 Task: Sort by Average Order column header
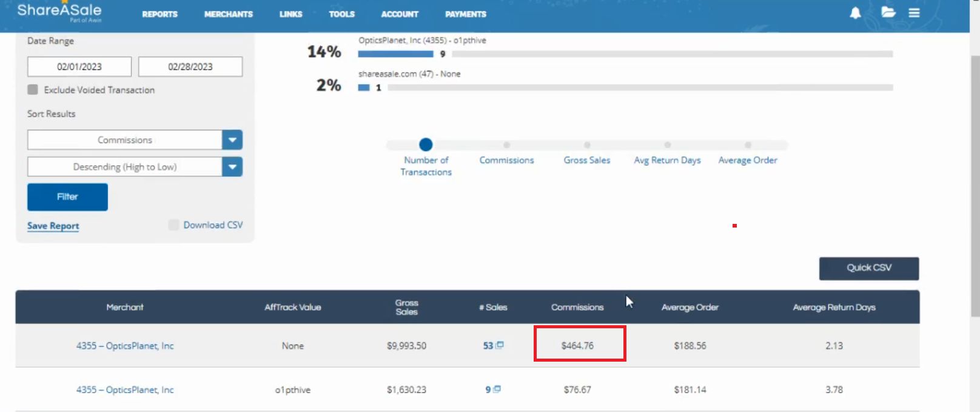click(690, 307)
